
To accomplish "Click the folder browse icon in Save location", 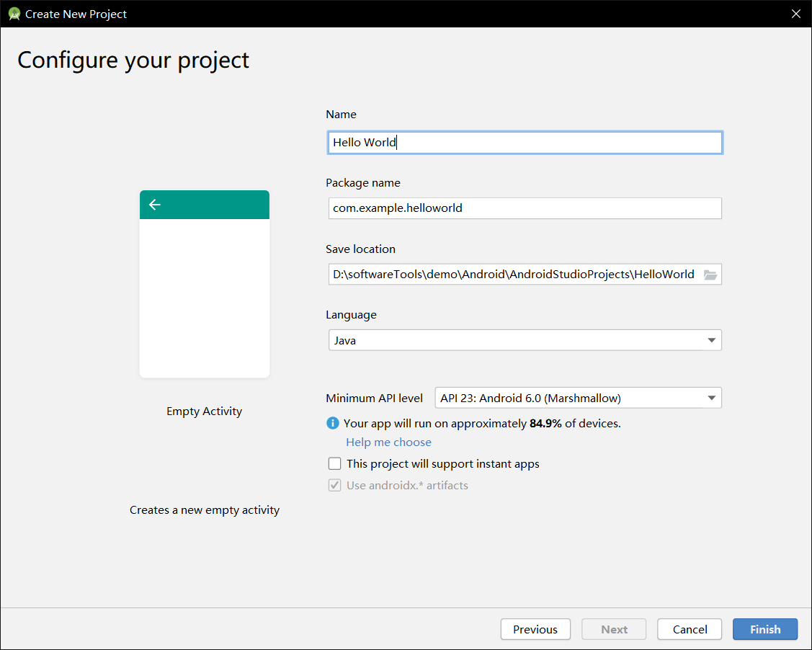I will (710, 275).
